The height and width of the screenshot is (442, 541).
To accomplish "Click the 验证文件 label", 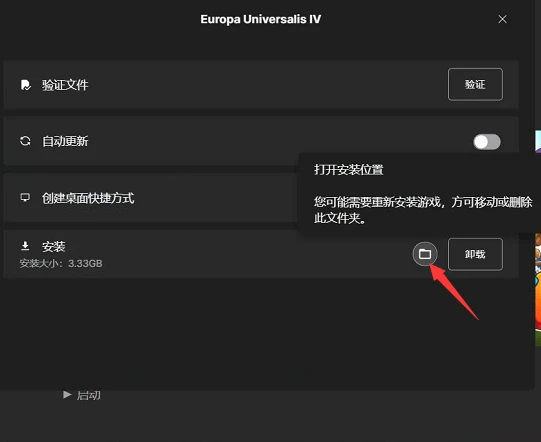I will point(65,85).
